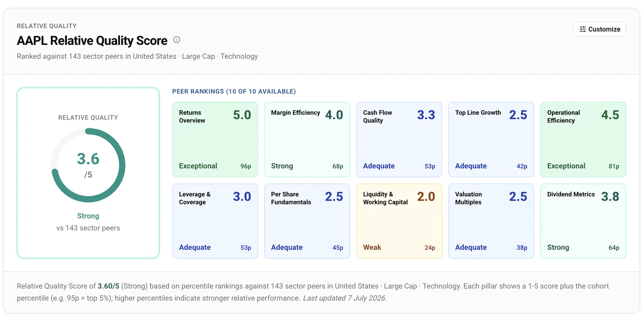Click the "Weak" rating label
The image size is (644, 322).
372,248
